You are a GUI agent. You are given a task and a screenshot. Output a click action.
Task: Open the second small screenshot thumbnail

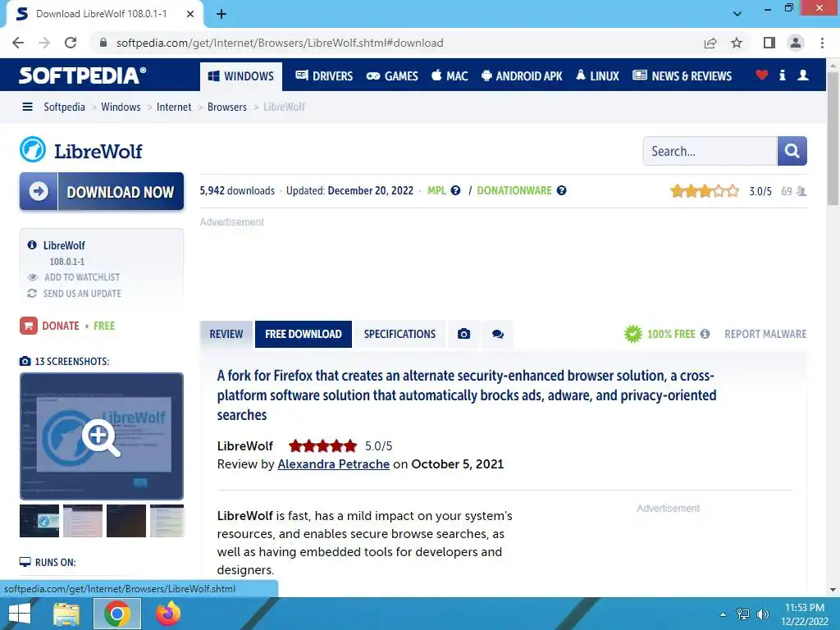click(x=83, y=521)
